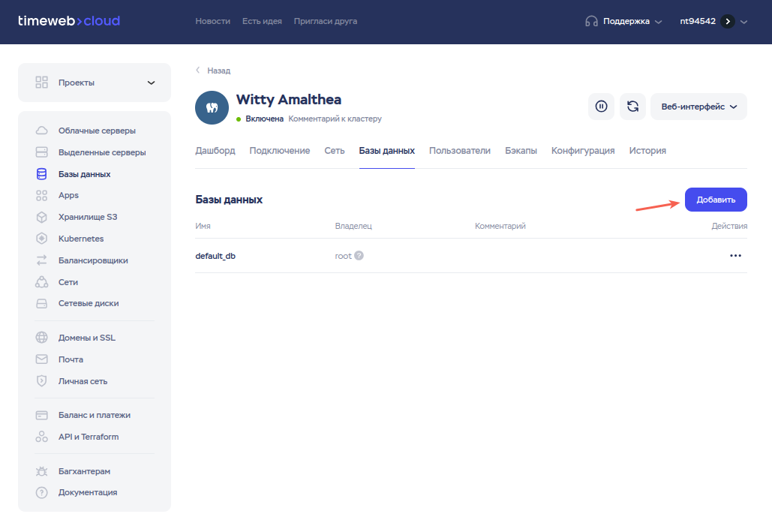Image resolution: width=772 pixels, height=532 pixels.
Task: Click the bug icon for bug hunters
Action: pyautogui.click(x=42, y=471)
